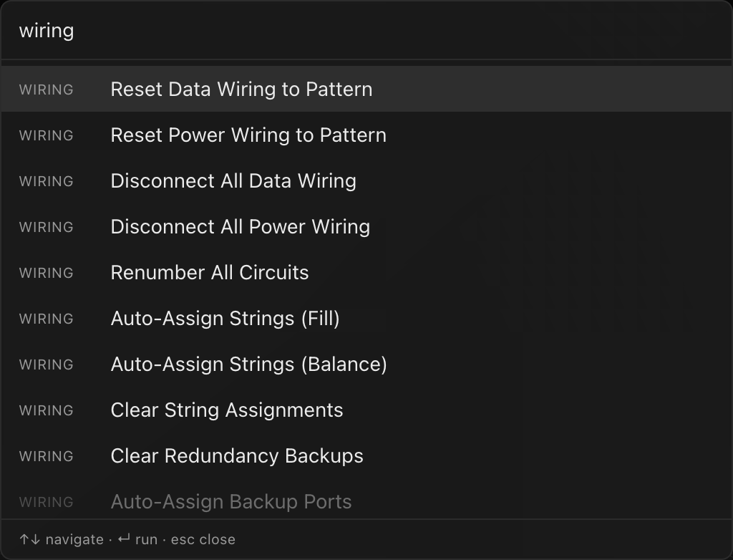Image resolution: width=733 pixels, height=560 pixels.
Task: Select Auto-Assign Strings (Balance)
Action: tap(366, 364)
